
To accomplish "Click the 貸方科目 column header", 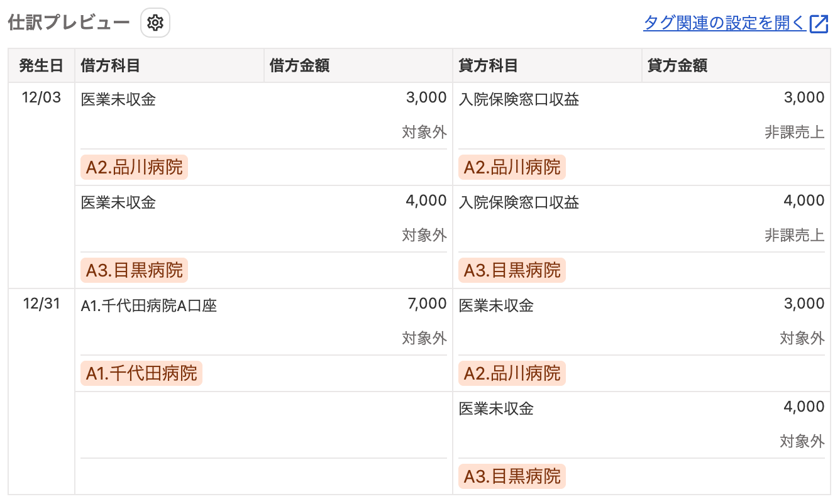I will 547,65.
